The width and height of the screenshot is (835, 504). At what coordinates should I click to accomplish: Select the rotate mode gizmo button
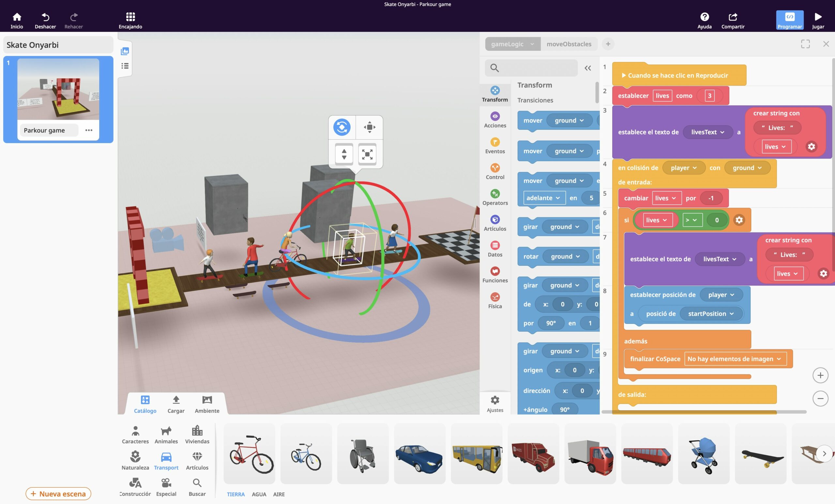pos(342,127)
